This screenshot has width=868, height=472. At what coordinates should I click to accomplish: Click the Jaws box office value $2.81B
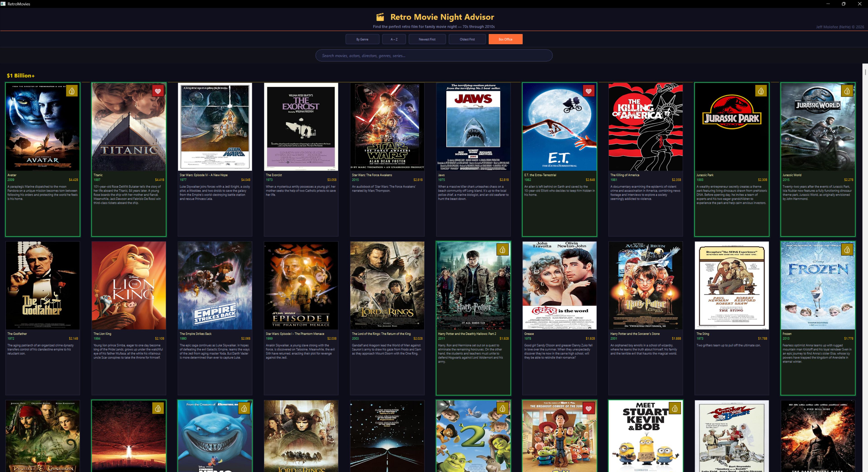504,179
